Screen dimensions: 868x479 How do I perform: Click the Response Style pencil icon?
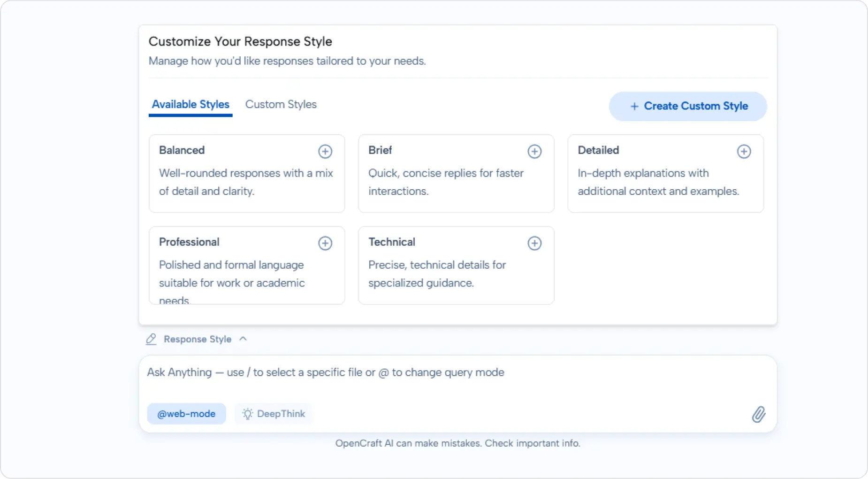[151, 339]
